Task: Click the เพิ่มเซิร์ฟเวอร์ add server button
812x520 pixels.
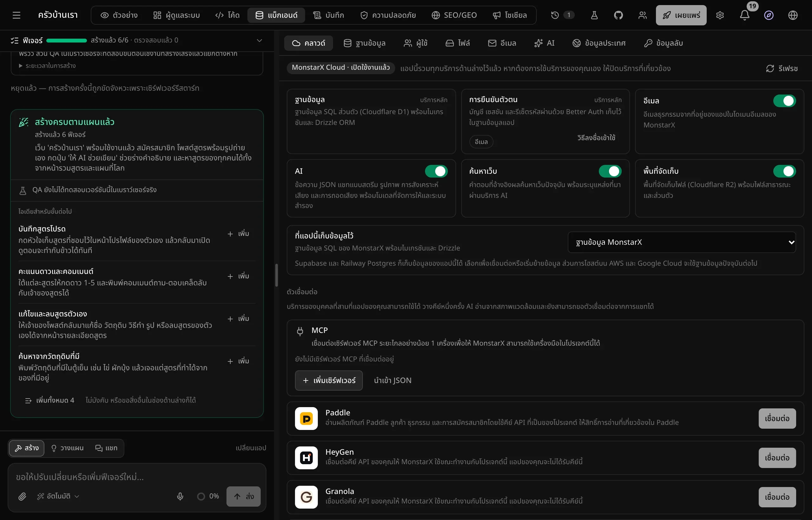Action: (x=329, y=380)
